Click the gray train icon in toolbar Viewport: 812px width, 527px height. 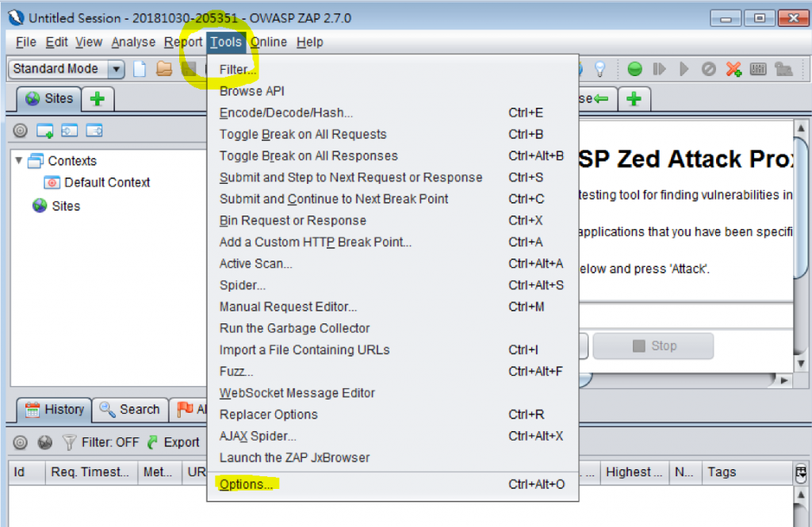[783, 69]
